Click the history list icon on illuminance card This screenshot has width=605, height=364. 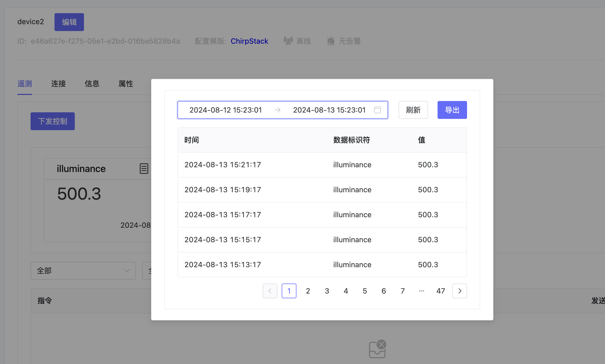pos(144,168)
